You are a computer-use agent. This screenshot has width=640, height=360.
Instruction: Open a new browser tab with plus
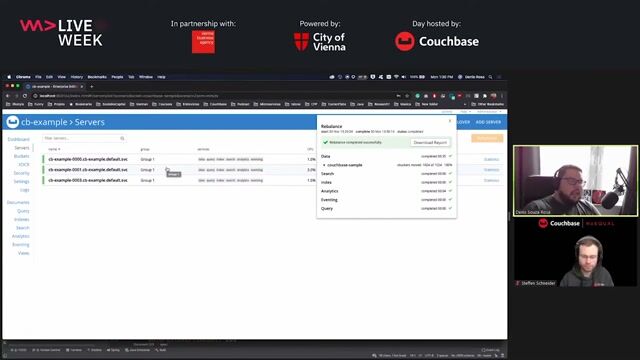click(x=92, y=87)
